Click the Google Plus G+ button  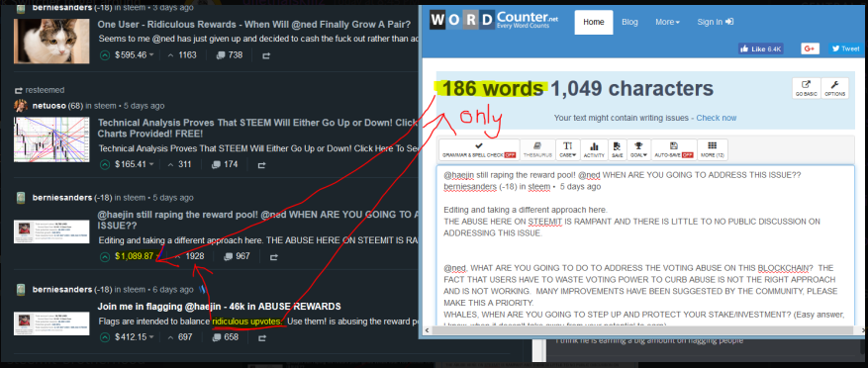coord(810,48)
